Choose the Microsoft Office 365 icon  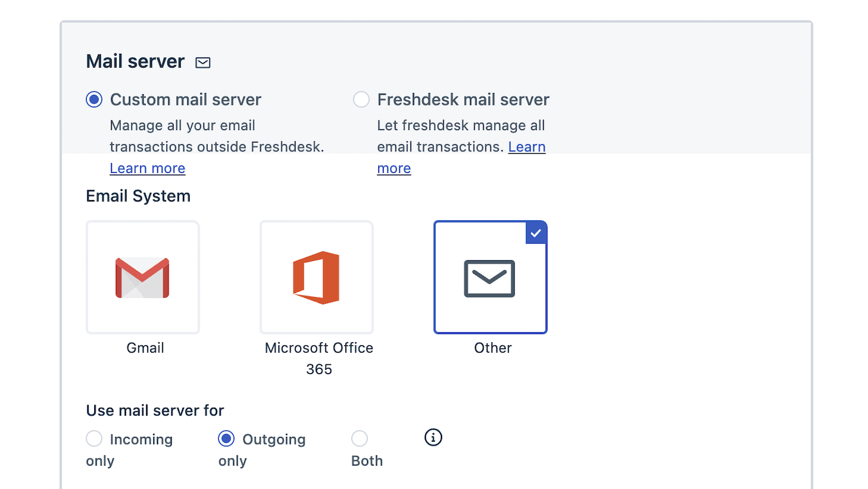[x=316, y=277]
